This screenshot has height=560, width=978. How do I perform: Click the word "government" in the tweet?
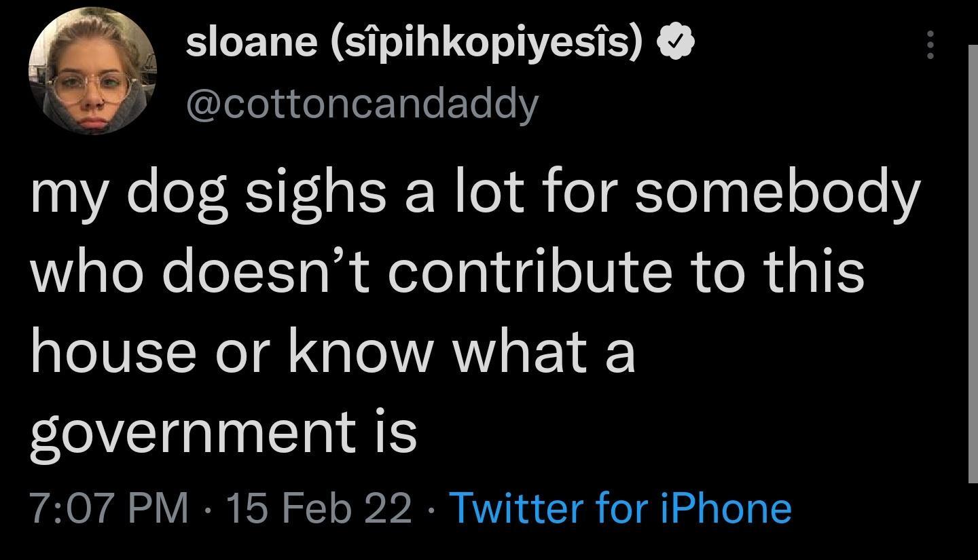[x=191, y=432]
